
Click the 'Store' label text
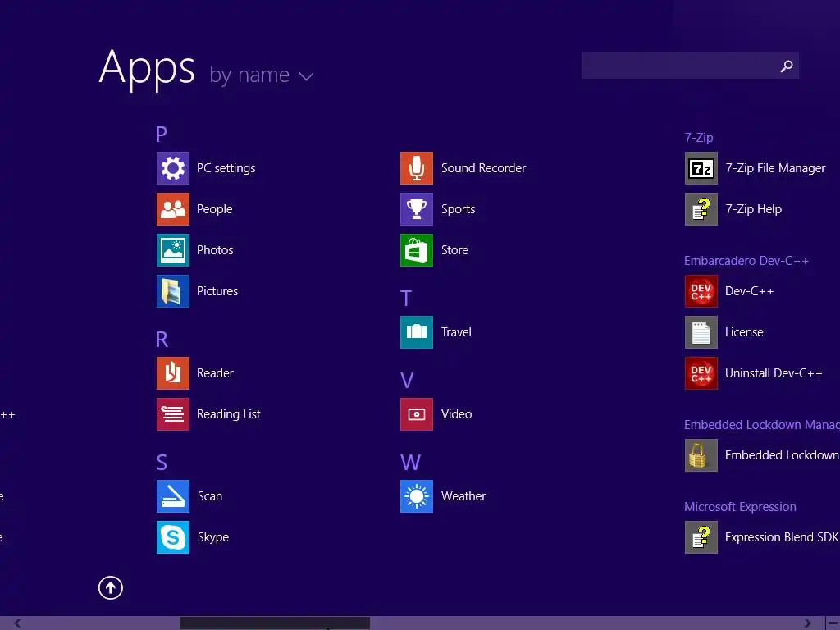pos(454,250)
